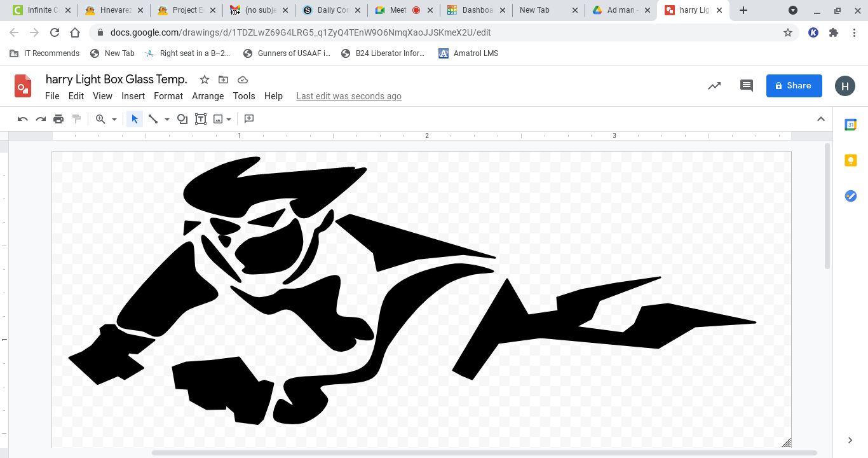Open the Amatrol LMS bookmark
Image resolution: width=868 pixels, height=458 pixels.
468,53
